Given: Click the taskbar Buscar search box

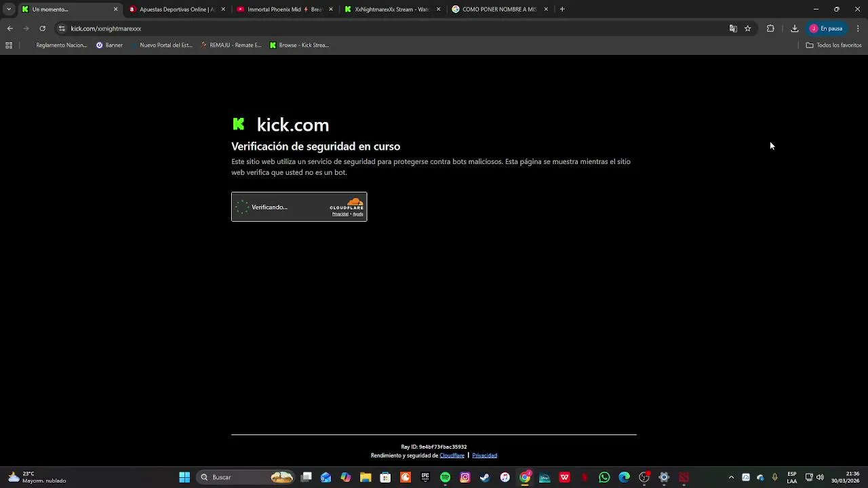Looking at the screenshot, I should point(245,477).
